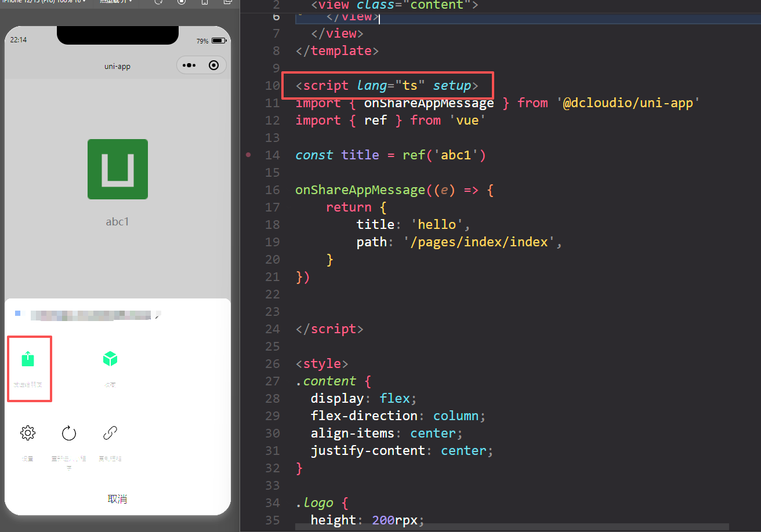Place cursor on the script lang="ts" setup line
The height and width of the screenshot is (532, 761).
coord(387,86)
